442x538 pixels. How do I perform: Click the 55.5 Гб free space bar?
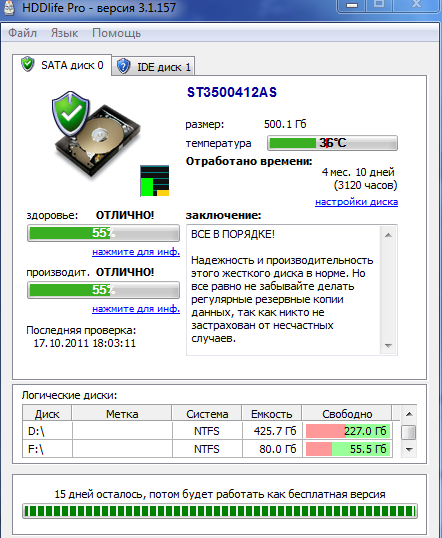pos(348,449)
